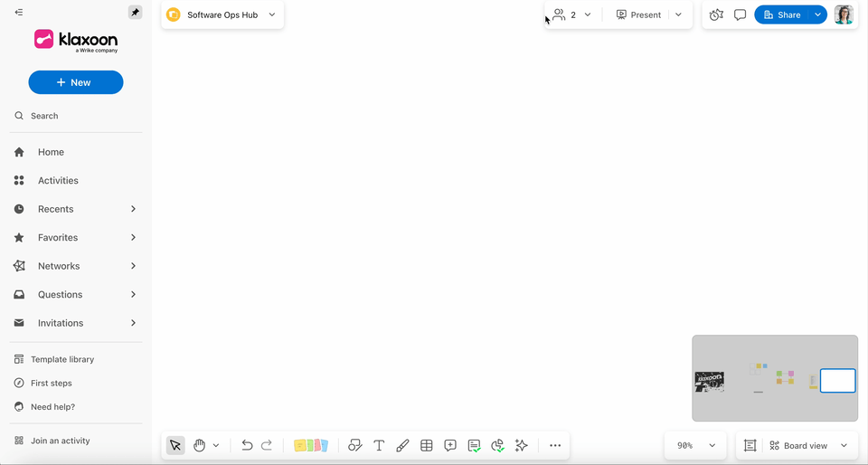Image resolution: width=868 pixels, height=465 pixels.
Task: Select the text tool
Action: [379, 446]
